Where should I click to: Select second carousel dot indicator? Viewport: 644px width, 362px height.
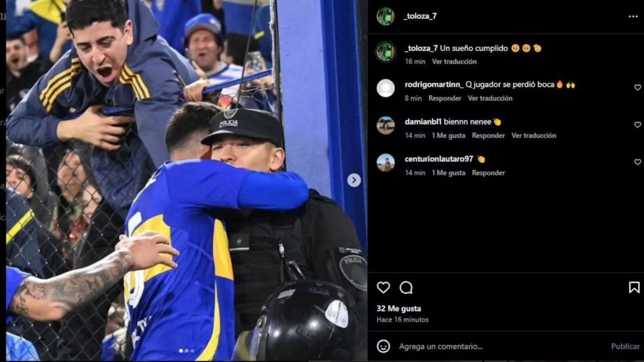186,351
